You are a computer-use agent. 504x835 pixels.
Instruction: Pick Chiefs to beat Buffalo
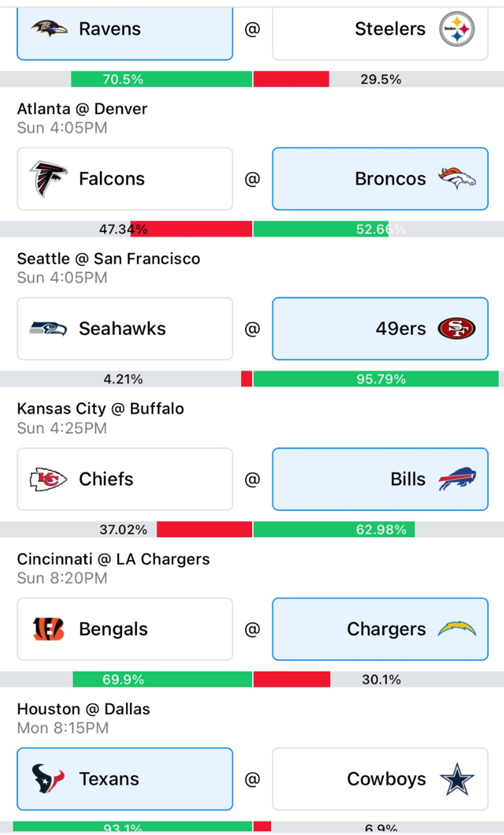click(125, 479)
